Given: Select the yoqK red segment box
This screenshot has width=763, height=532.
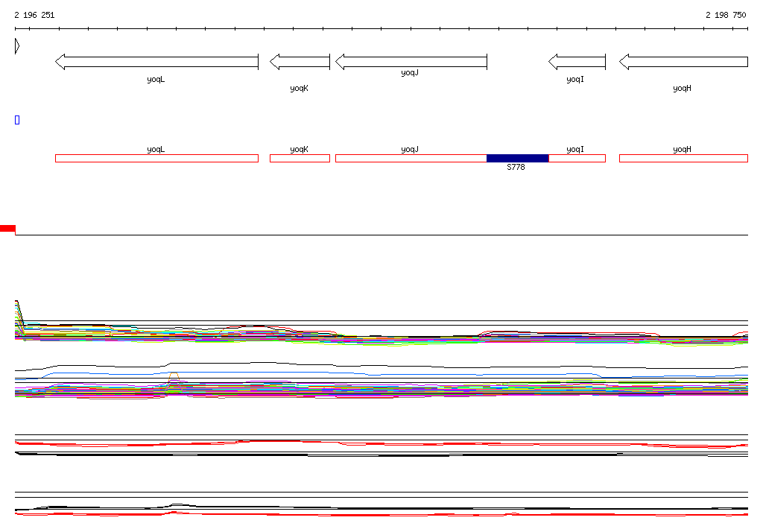Looking at the screenshot, I should coord(300,158).
